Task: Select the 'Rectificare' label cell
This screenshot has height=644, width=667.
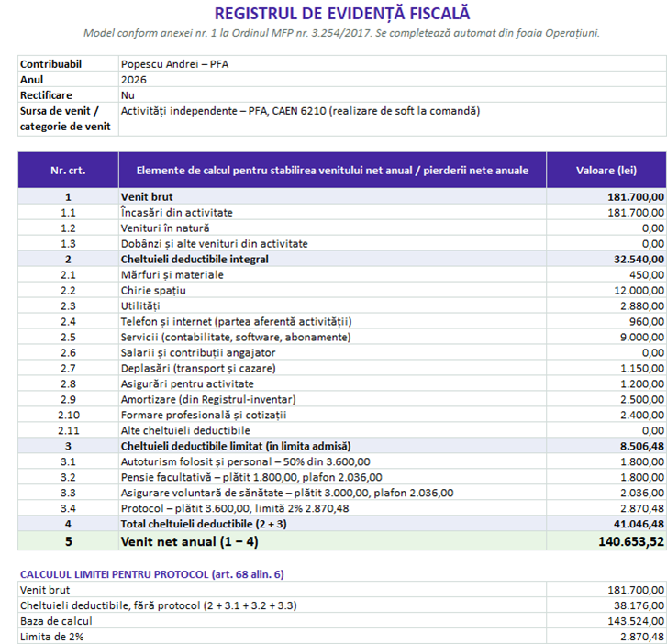Action: [x=68, y=95]
